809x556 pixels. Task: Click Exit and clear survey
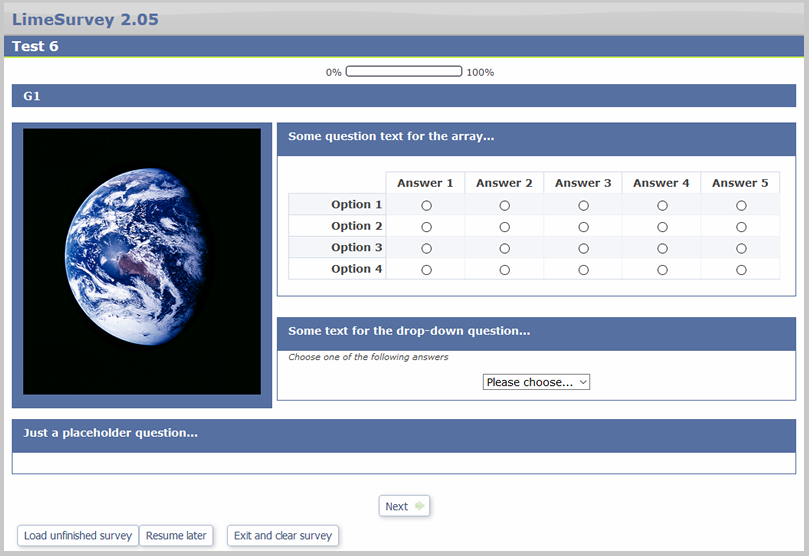(x=283, y=536)
